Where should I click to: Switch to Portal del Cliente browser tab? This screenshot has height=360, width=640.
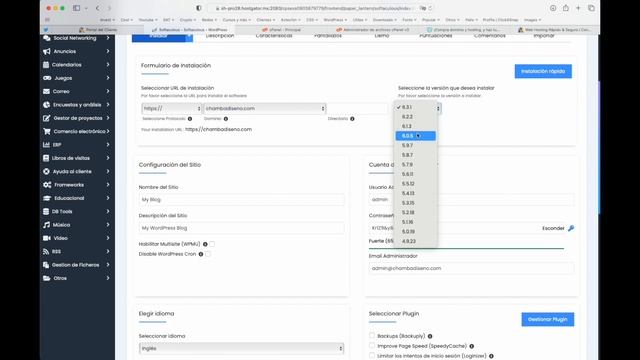point(98,30)
